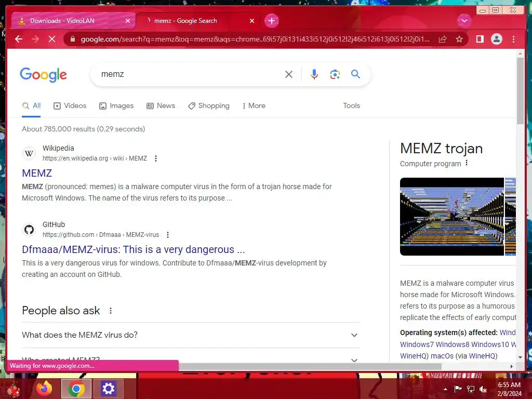Bookmark this page with the star
This screenshot has width=532, height=399.
459,39
